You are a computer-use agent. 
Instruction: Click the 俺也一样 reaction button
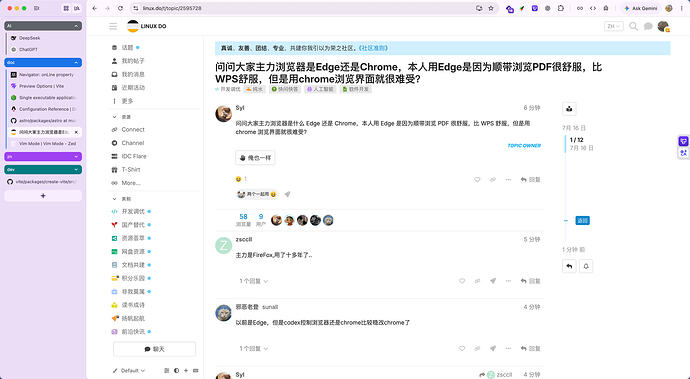click(x=255, y=158)
